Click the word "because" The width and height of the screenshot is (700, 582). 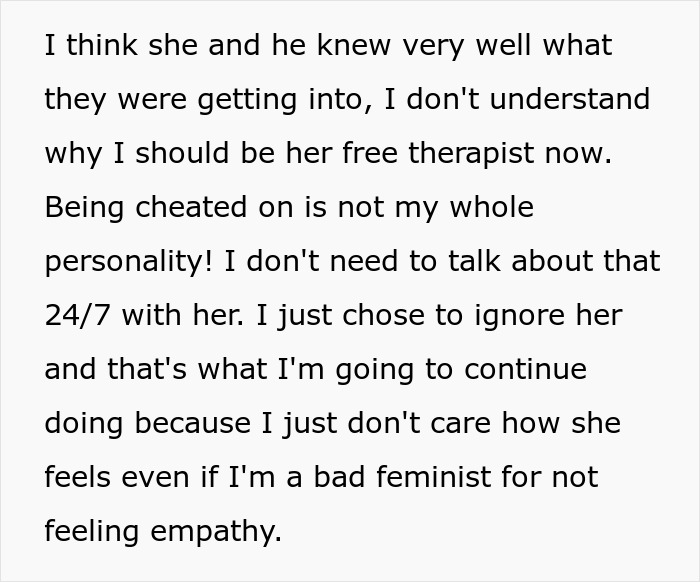pyautogui.click(x=193, y=423)
